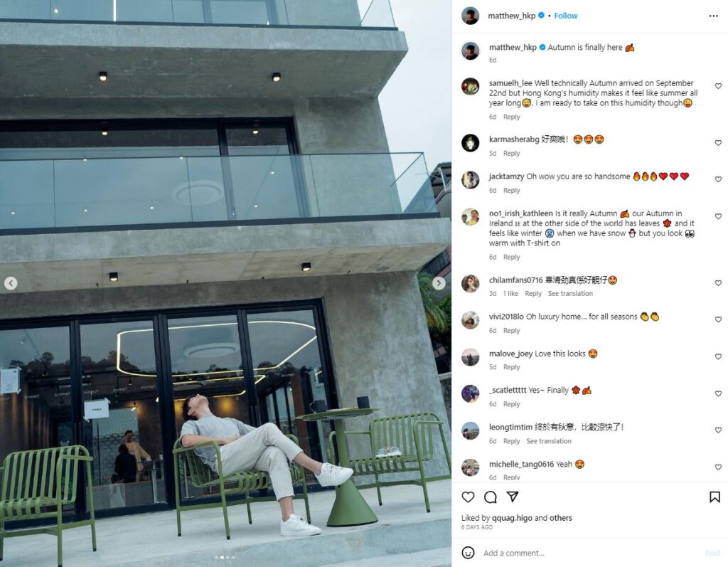Screen dimensions: 728x567
Task: Open the three-dot more options menu
Action: tap(714, 16)
